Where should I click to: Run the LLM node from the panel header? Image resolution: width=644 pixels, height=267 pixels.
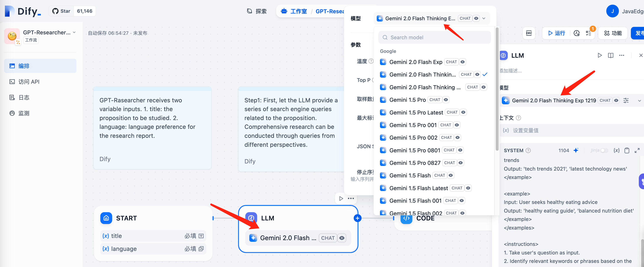click(x=600, y=55)
